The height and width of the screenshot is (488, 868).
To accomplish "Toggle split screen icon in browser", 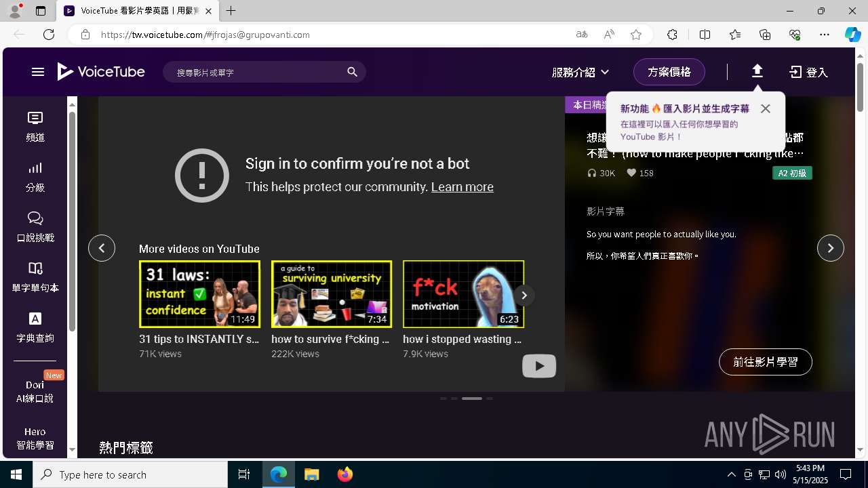I will tap(705, 35).
